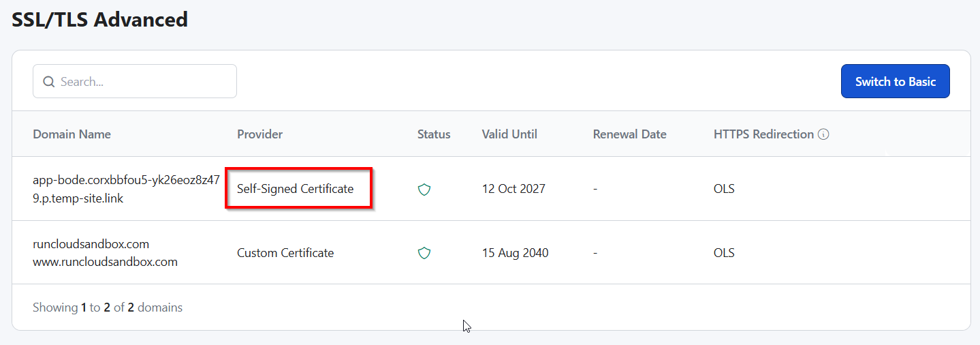Click the Status column header
980x345 pixels.
434,134
